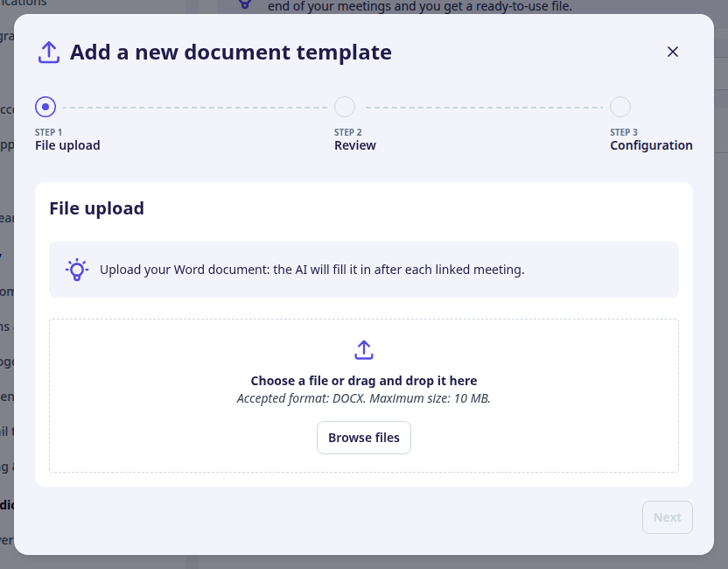Viewport: 728px width, 569px height.
Task: Click the 'STEP 2' label
Action: tap(348, 132)
